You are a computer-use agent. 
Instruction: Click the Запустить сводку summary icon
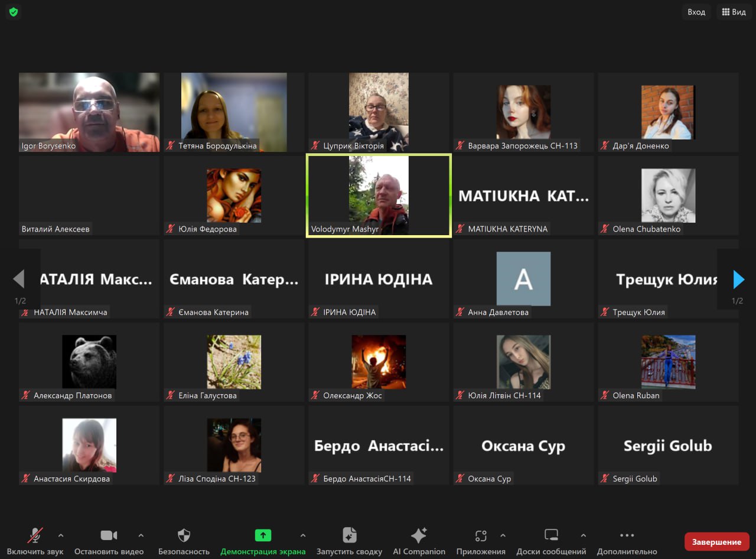tap(349, 536)
